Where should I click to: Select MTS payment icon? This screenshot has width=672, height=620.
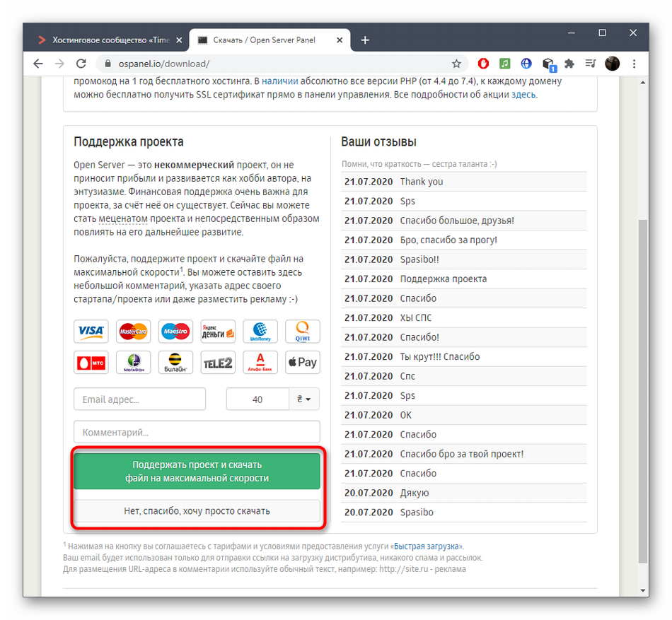(x=91, y=363)
